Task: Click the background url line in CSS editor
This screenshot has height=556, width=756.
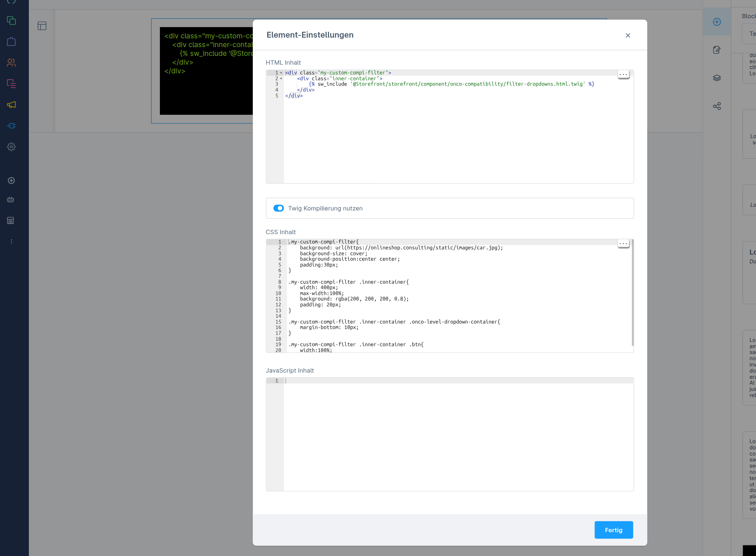Action: click(x=401, y=248)
